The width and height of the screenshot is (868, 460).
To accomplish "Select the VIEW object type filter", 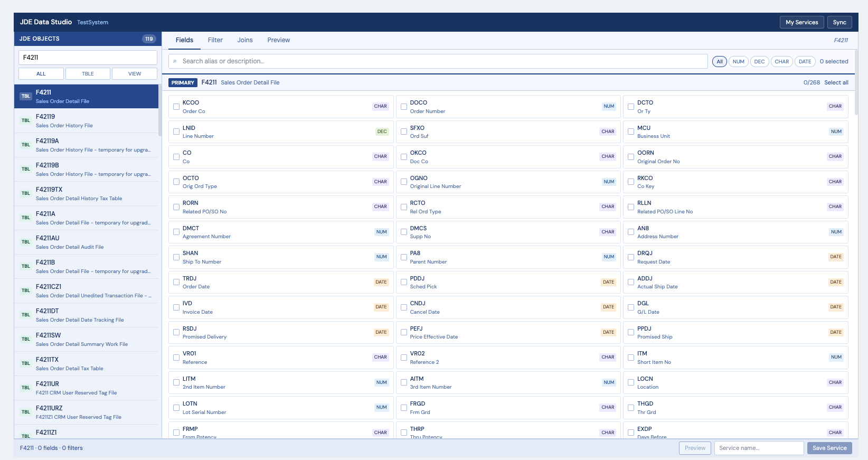I will 135,73.
